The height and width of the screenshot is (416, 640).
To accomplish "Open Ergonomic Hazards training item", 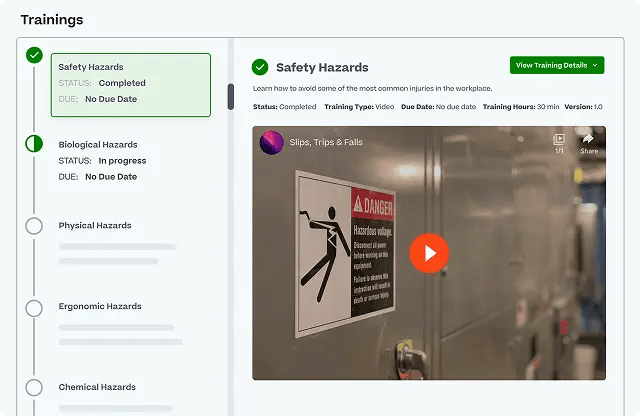I will [100, 307].
